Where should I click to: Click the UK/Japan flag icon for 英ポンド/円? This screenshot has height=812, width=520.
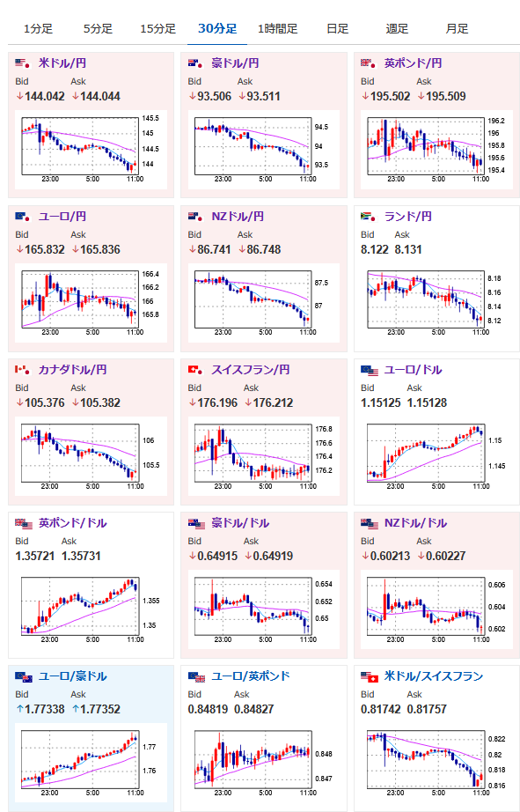click(x=368, y=63)
